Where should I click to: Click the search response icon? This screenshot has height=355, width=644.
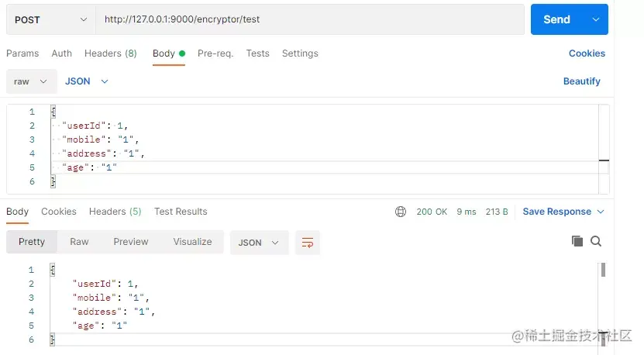[x=596, y=241]
